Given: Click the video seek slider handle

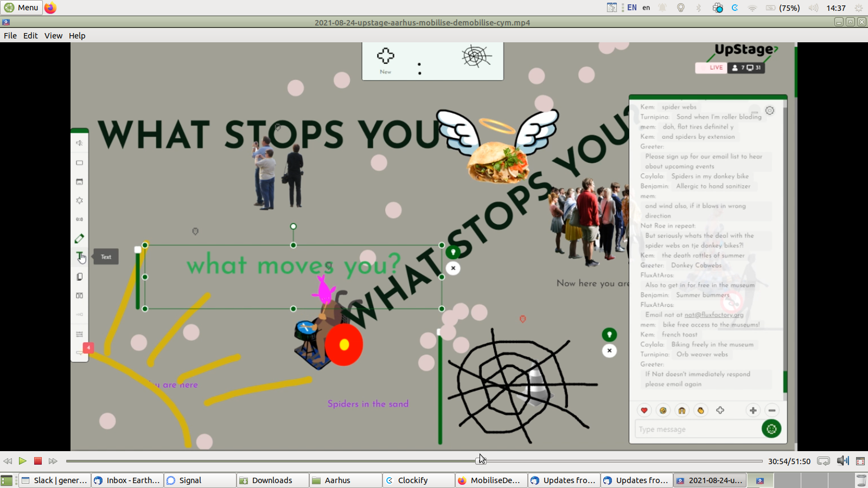Looking at the screenshot, I should pos(481,461).
